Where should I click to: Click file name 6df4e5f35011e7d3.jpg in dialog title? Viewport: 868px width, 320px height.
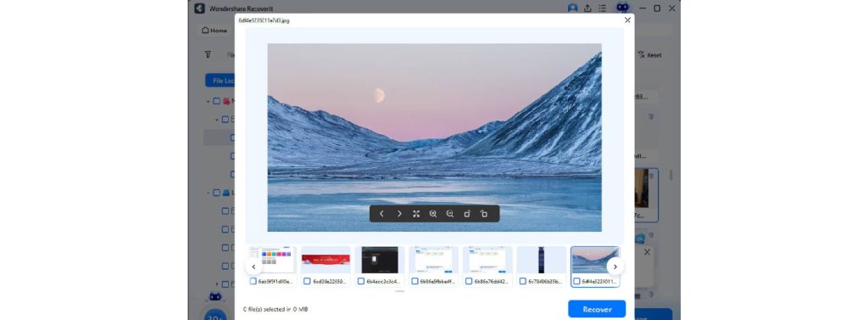264,20
